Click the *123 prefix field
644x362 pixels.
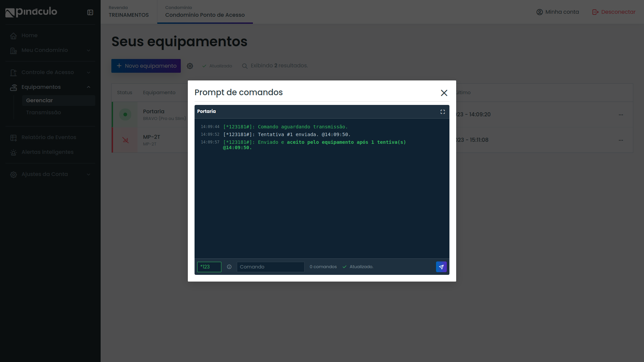pyautogui.click(x=209, y=267)
